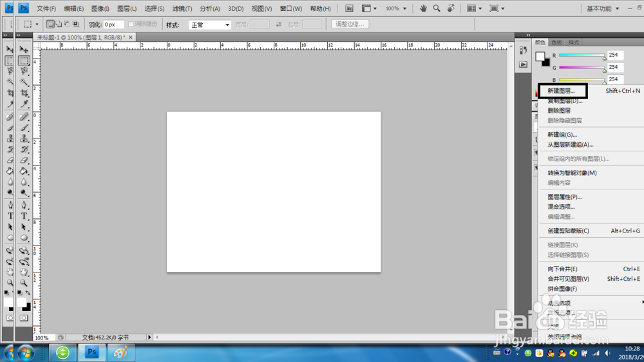Choose Add to Selection mode icon

click(59, 24)
